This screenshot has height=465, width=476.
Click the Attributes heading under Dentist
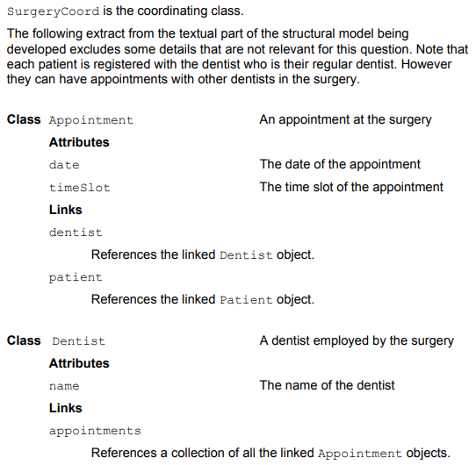(79, 363)
